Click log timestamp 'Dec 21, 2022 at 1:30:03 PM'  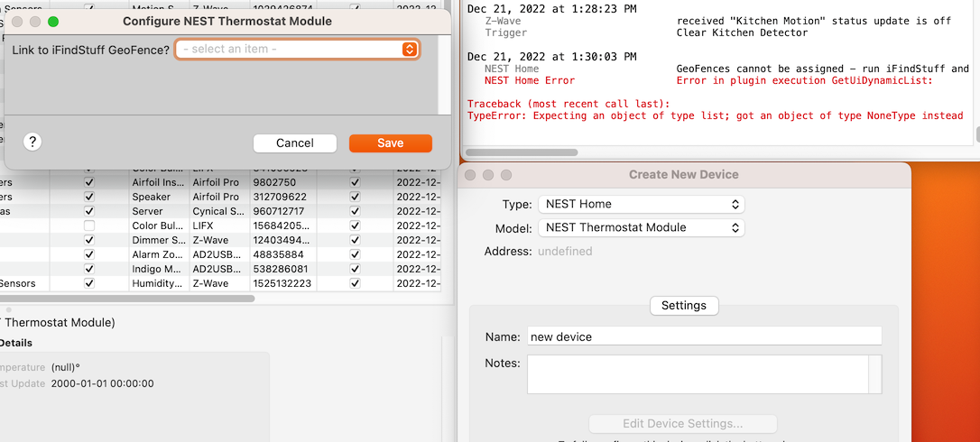click(552, 57)
